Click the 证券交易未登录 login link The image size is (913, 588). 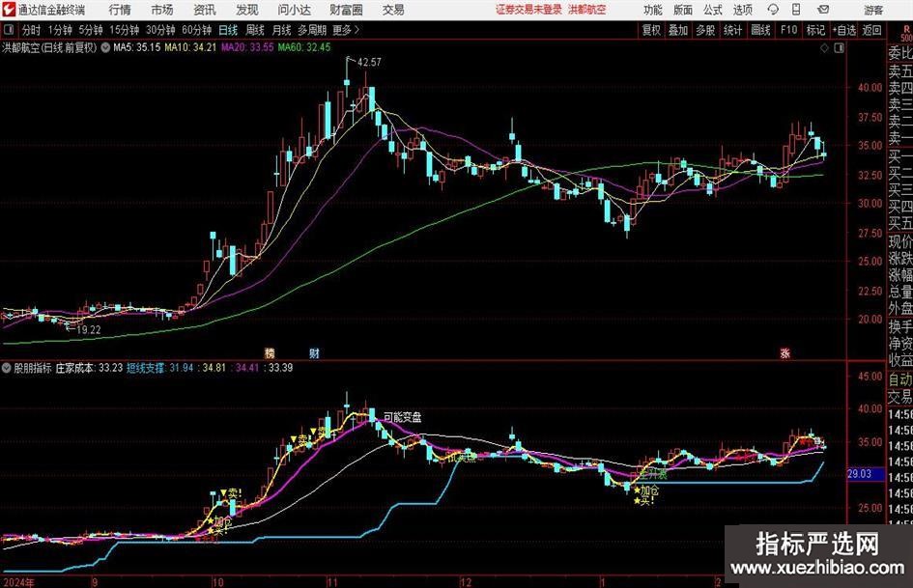528,10
